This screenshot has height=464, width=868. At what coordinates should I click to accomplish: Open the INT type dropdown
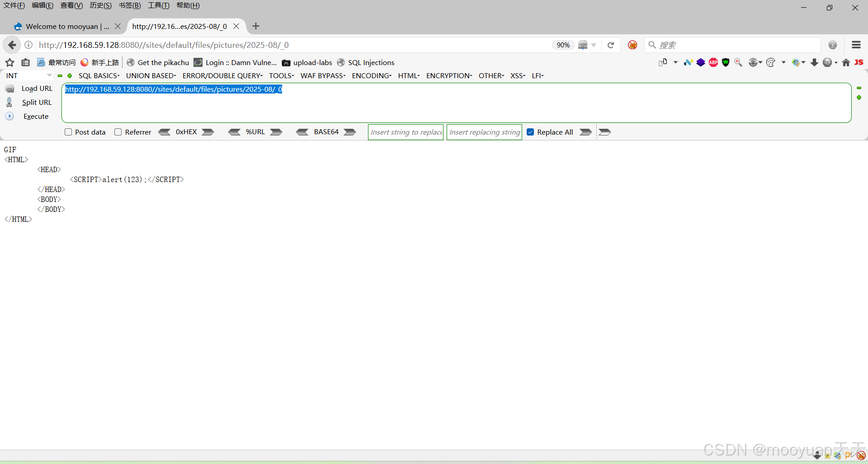coord(29,75)
